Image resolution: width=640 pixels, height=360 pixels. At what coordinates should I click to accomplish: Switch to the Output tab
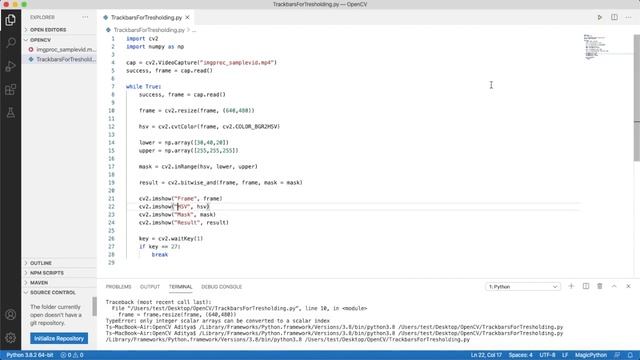[150, 287]
